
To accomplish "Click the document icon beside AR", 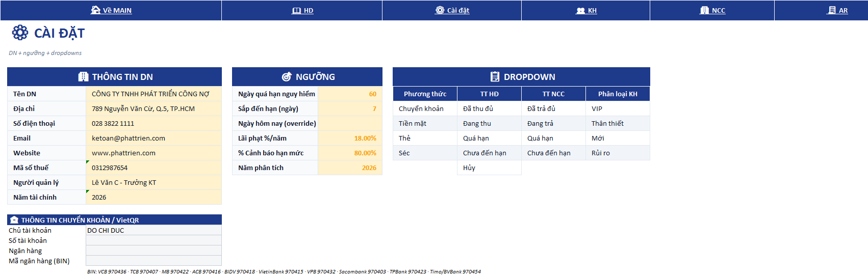I will [831, 10].
